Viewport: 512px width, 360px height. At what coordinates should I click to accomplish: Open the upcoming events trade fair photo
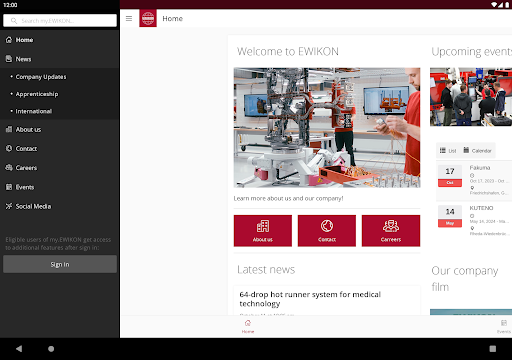point(471,97)
